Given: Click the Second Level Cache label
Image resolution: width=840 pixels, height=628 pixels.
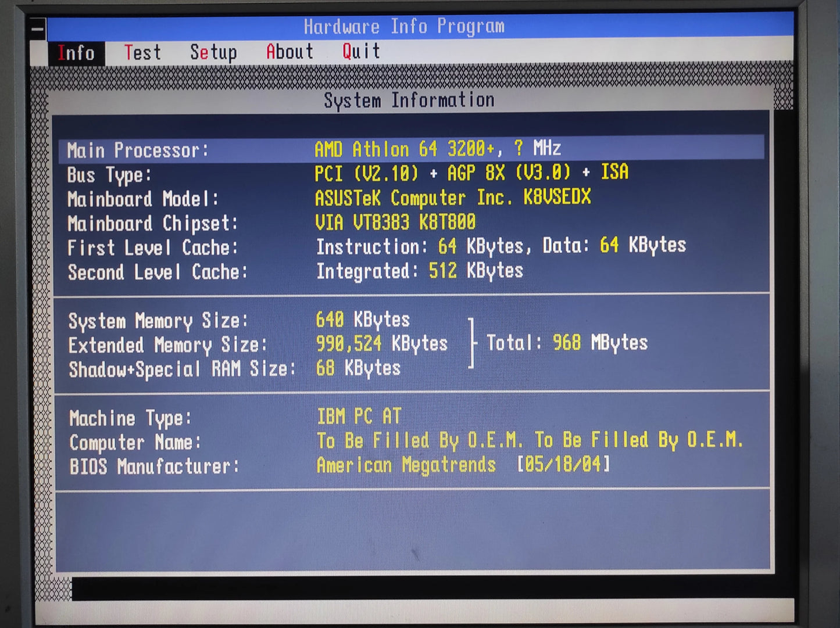Looking at the screenshot, I should coord(158,272).
